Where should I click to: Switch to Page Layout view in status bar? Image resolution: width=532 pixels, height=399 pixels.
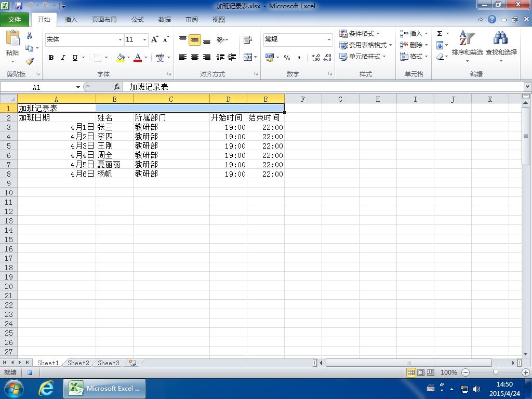[x=421, y=373]
